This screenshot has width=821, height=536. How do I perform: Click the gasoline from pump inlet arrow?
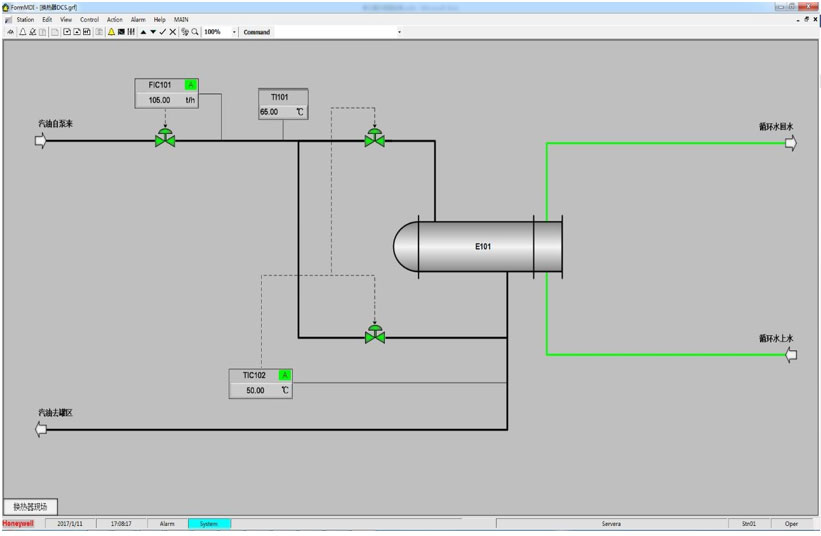pyautogui.click(x=41, y=141)
